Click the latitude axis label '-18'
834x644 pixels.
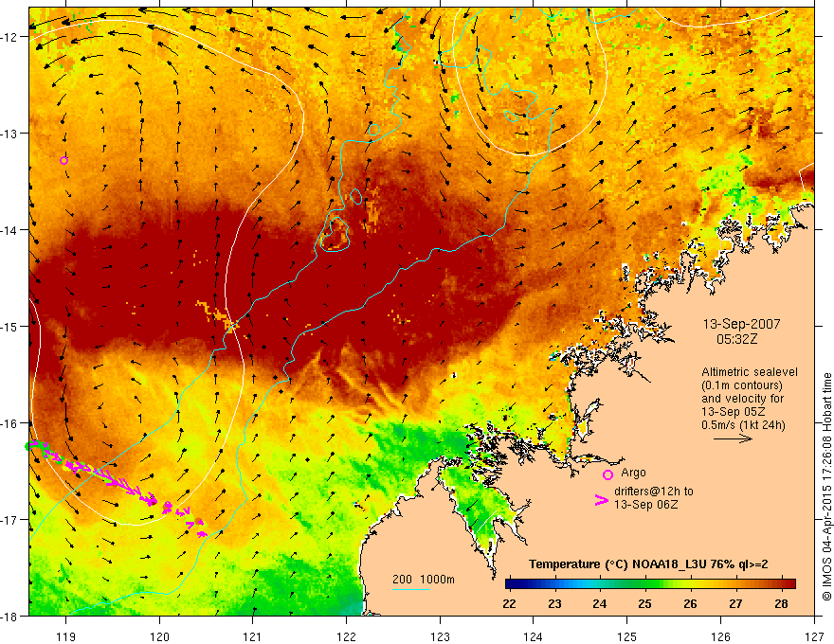pyautogui.click(x=9, y=617)
